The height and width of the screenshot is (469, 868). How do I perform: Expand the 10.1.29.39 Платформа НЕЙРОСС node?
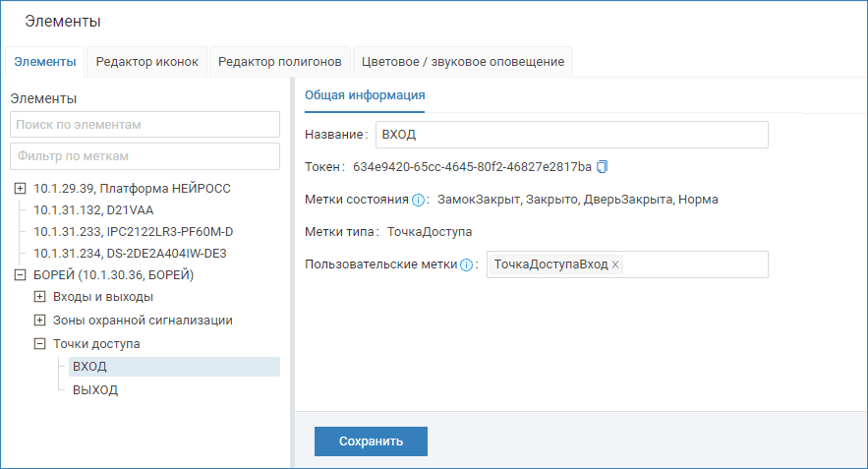(21, 189)
